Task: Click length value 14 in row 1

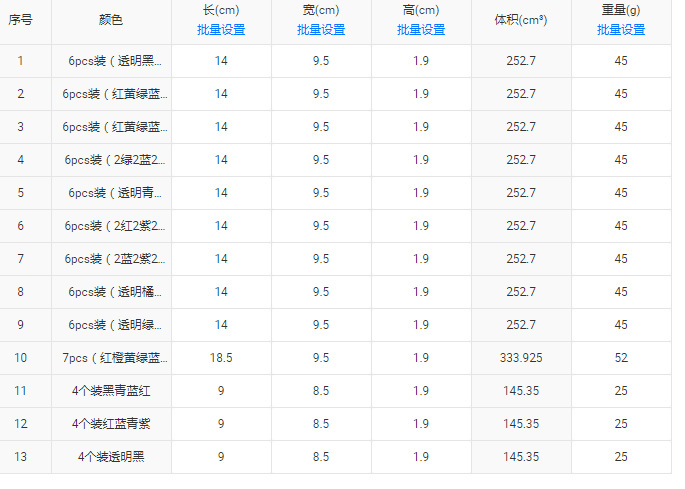Action: pyautogui.click(x=221, y=61)
